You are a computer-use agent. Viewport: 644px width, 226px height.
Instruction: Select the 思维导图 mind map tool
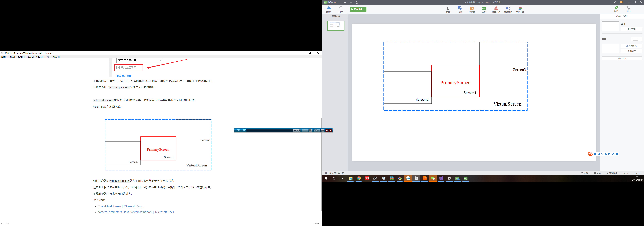(x=508, y=10)
